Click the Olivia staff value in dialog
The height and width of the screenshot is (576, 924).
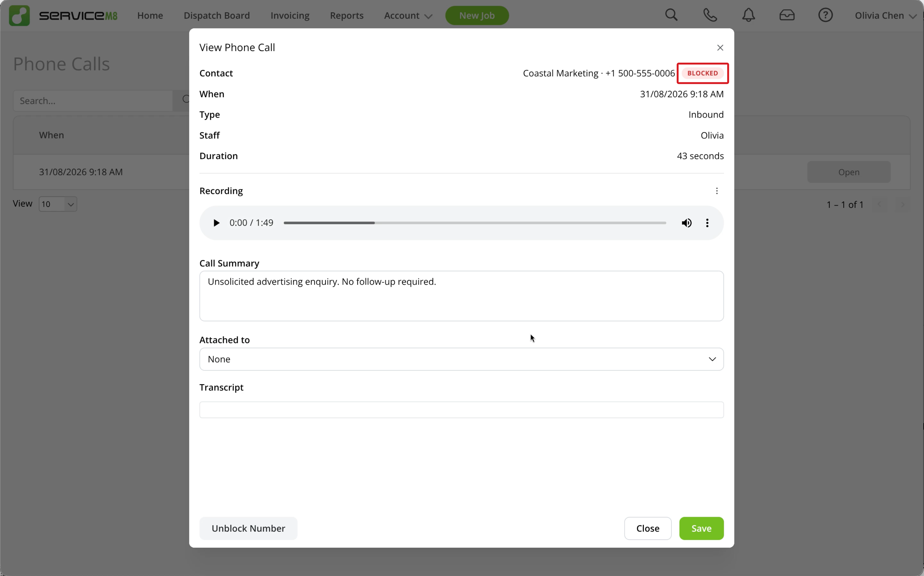(x=712, y=135)
